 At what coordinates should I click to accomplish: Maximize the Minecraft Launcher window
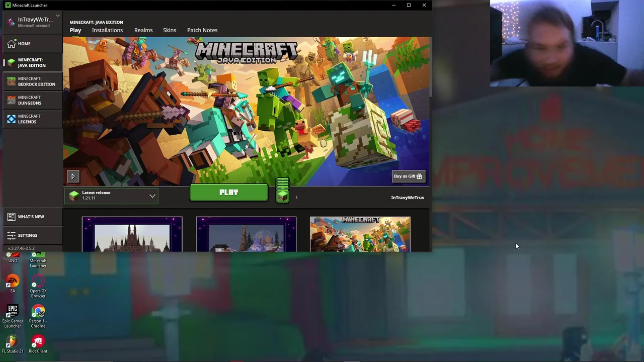click(x=409, y=5)
